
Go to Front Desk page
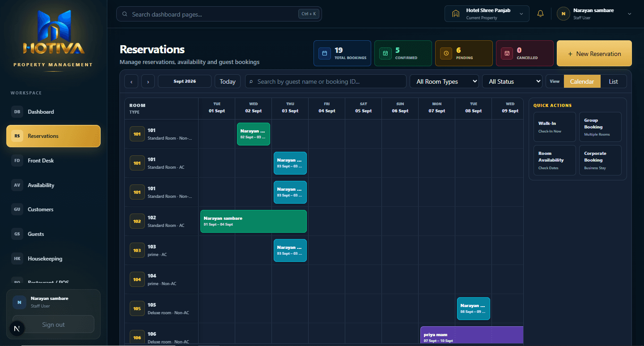53,161
